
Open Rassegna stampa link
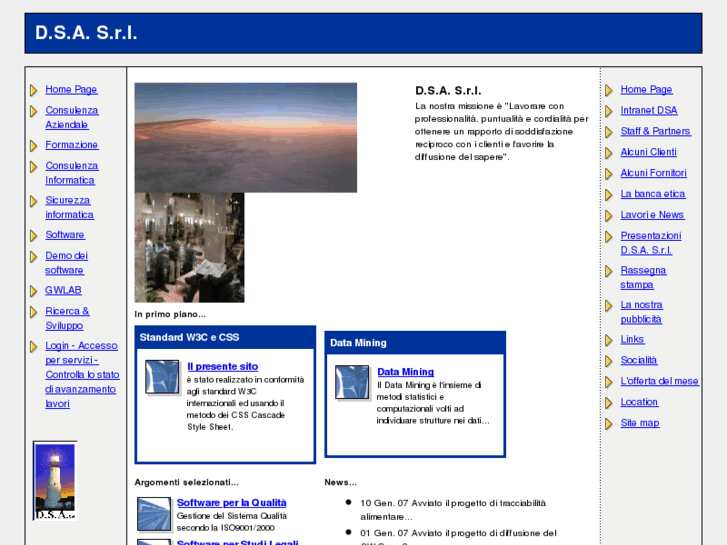[643, 277]
